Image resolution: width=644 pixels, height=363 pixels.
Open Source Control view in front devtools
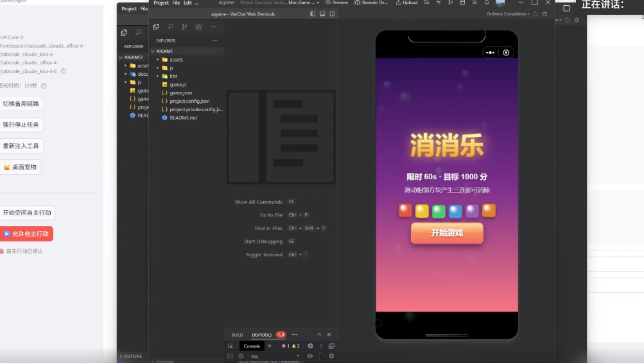pos(184,27)
